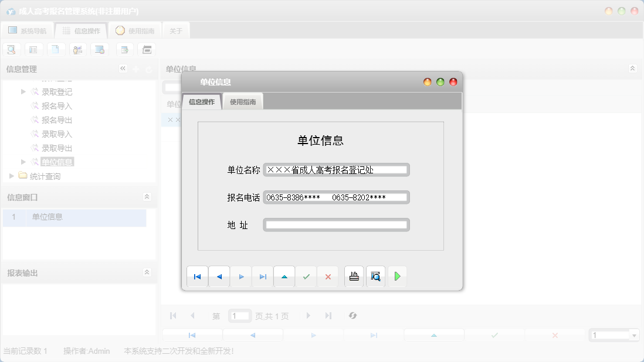Switch to 使用指南 tab in dialog

pyautogui.click(x=243, y=102)
